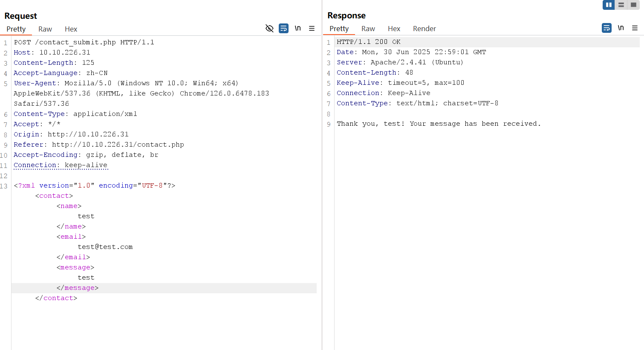Toggle line wrap in Response viewer

coord(606,28)
